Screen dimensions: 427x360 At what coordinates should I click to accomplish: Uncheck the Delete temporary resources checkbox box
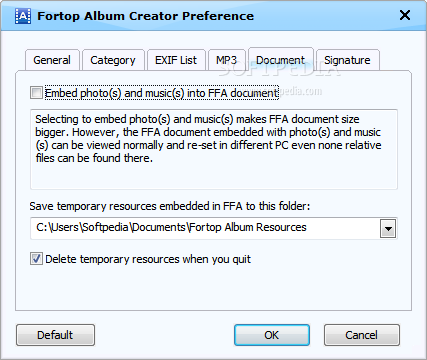pos(36,259)
